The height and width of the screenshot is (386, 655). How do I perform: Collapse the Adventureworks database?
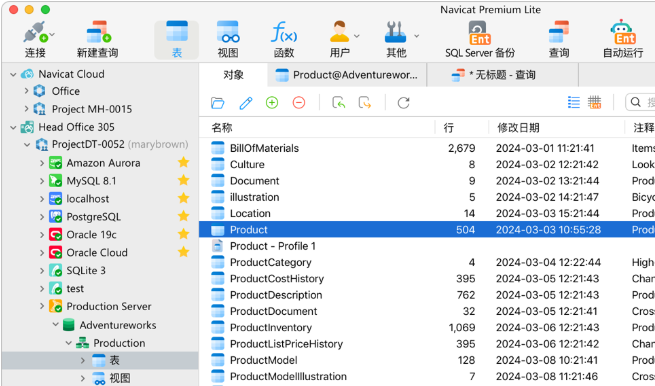coord(56,325)
